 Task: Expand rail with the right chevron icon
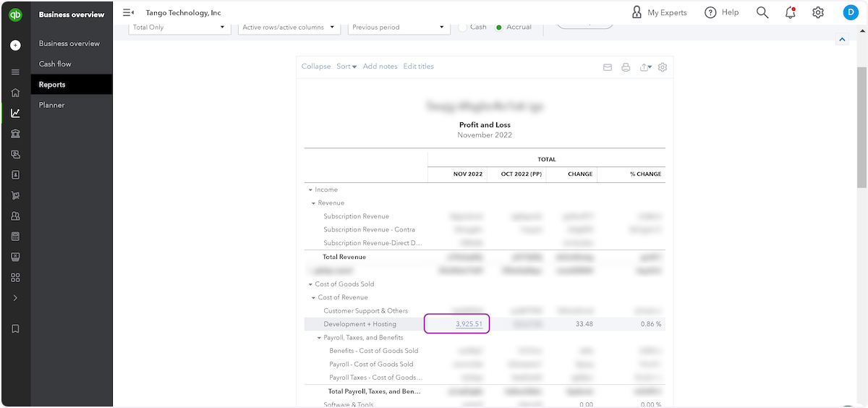pos(15,298)
